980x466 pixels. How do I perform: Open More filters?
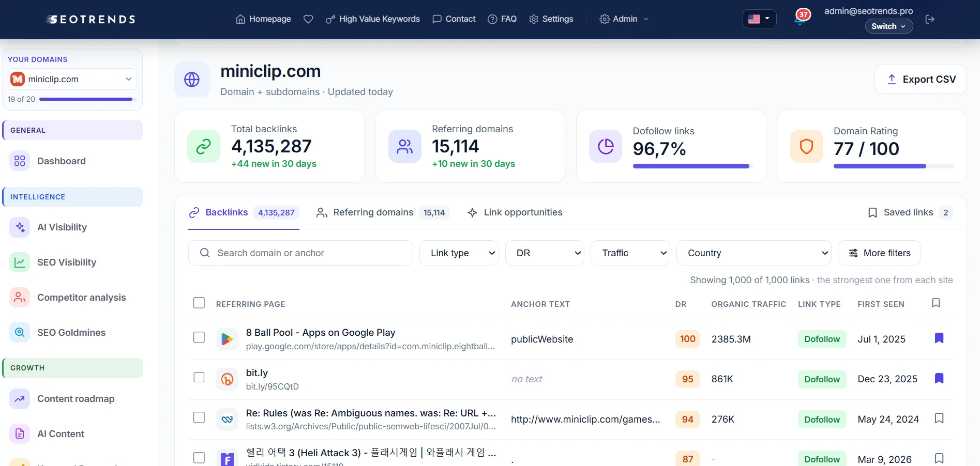(x=879, y=253)
